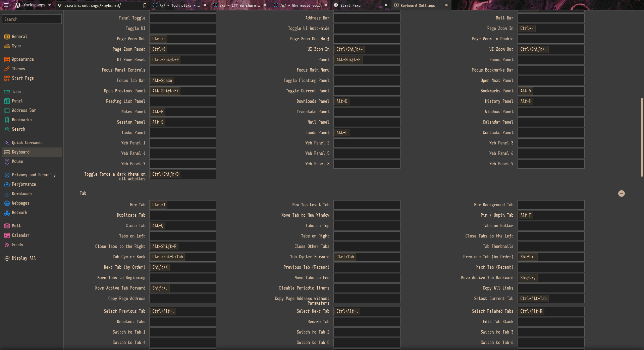Open the Webpages globe icon
Image resolution: width=644 pixels, height=350 pixels.
click(7, 203)
